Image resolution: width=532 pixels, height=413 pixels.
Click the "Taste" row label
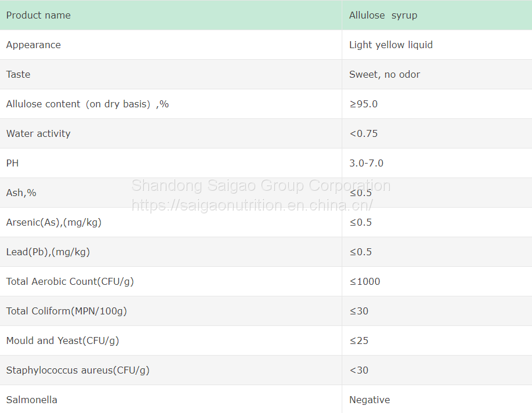pyautogui.click(x=19, y=75)
